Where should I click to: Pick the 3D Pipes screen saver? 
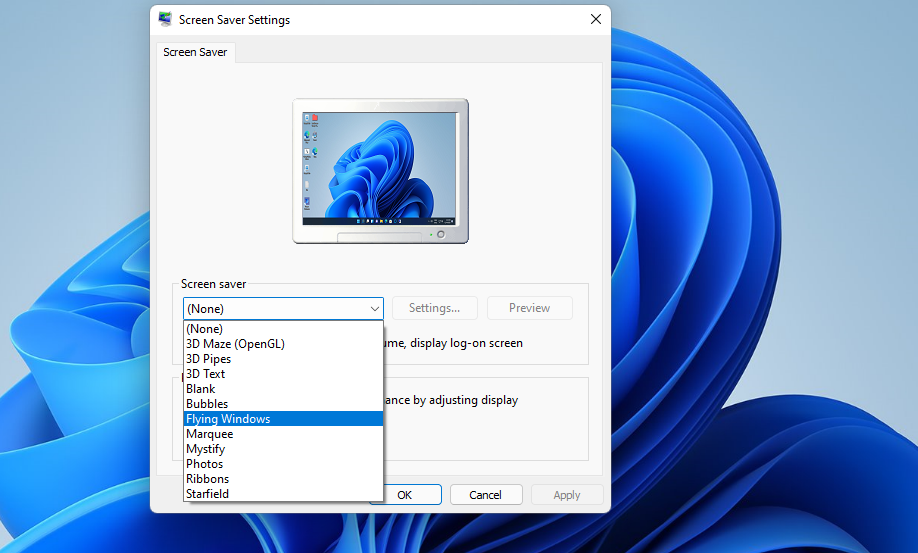(x=283, y=359)
